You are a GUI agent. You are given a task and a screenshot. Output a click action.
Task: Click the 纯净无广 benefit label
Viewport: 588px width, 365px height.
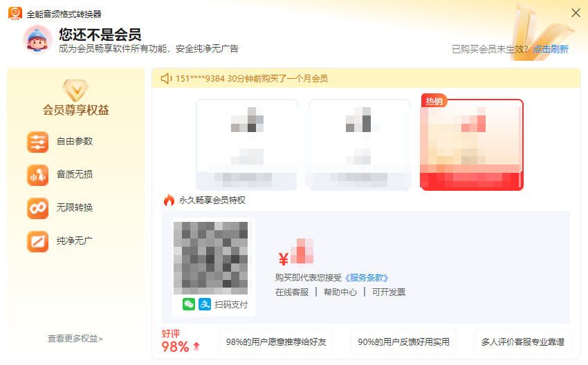[x=75, y=241]
